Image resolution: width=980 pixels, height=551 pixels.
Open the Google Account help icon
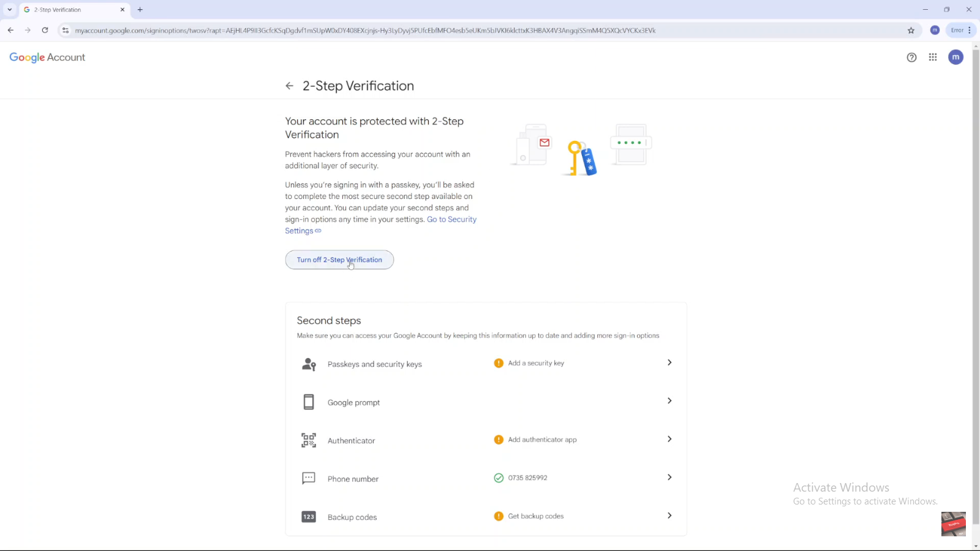[x=911, y=58]
